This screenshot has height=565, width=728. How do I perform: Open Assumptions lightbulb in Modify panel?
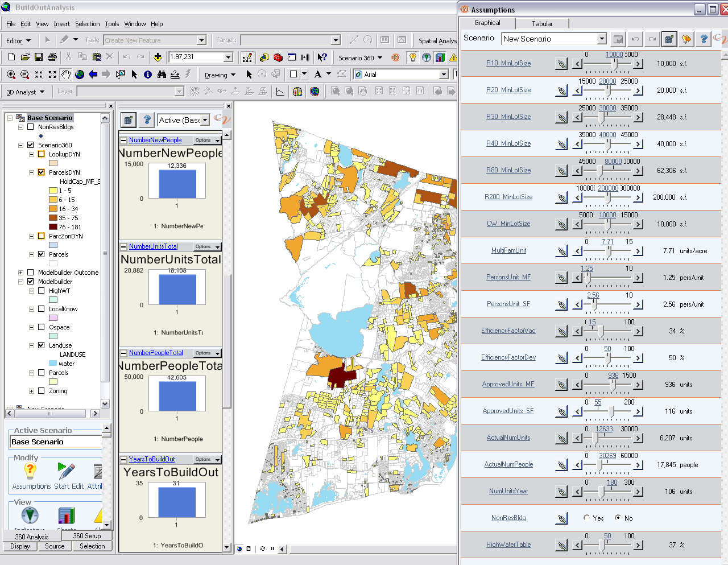pos(30,471)
